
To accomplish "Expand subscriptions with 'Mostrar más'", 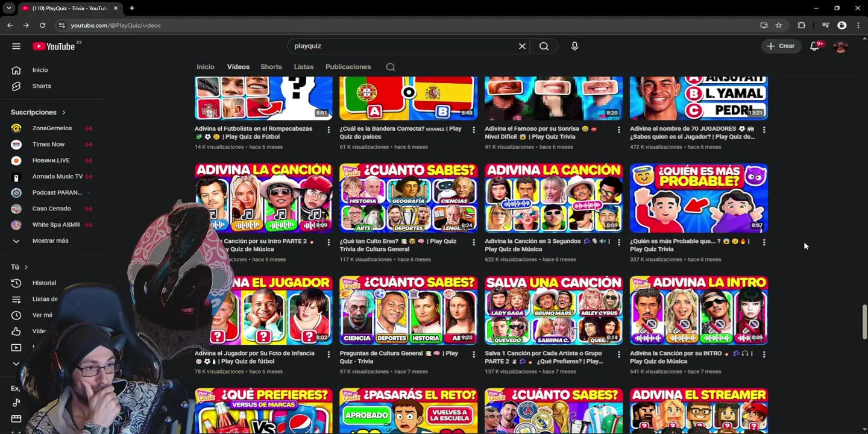I will (50, 241).
